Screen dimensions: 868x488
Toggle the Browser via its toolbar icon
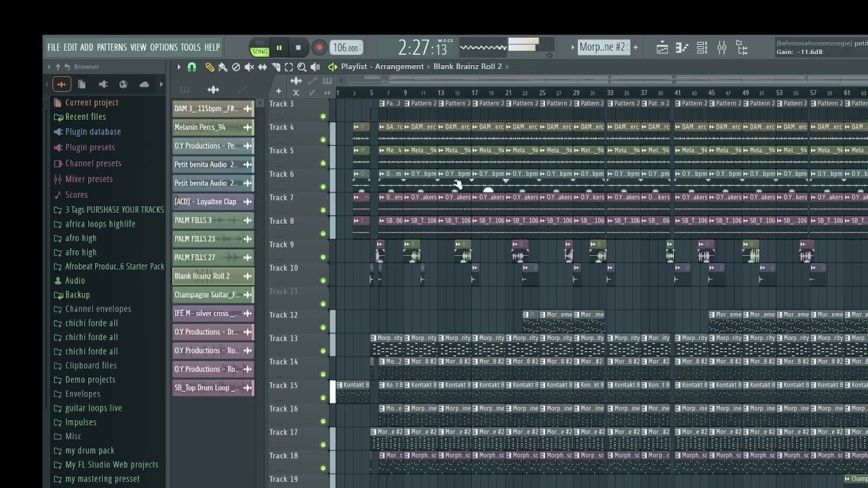(742, 47)
